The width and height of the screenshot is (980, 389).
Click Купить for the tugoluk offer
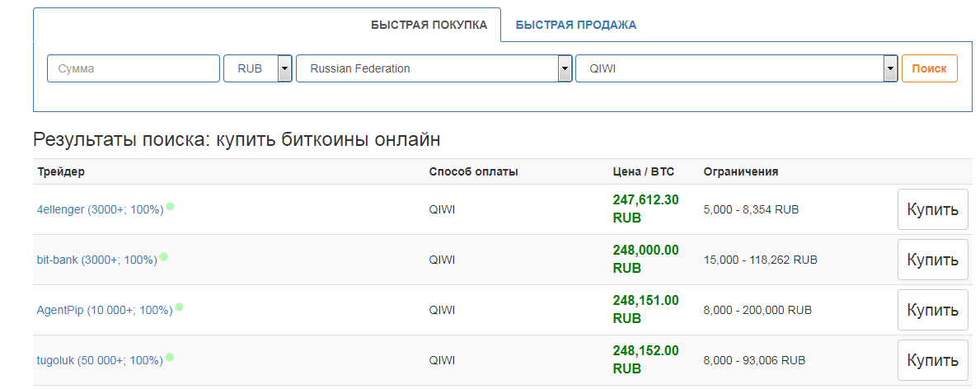(932, 360)
